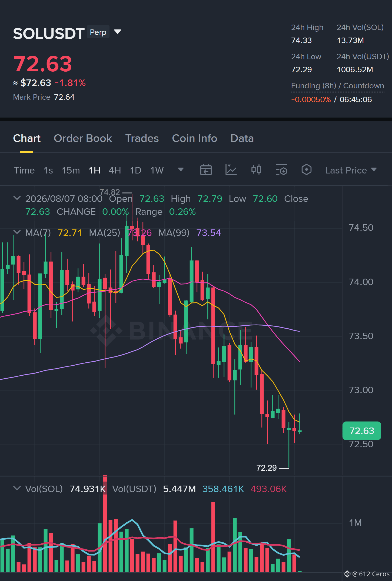Open the technical indicators chart icon
This screenshot has width=392, height=581.
coord(231,170)
